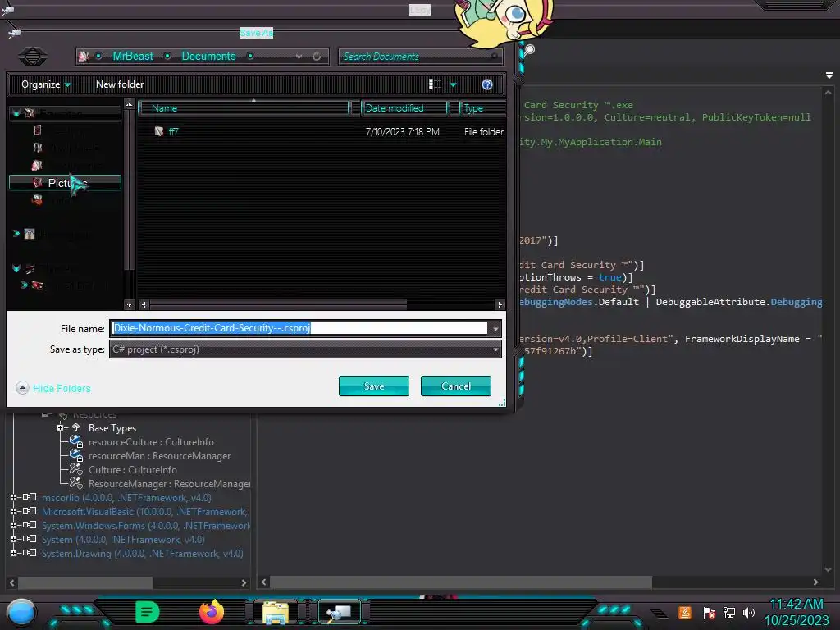
Task: Click the MrBeast breadcrumb segment
Action: point(133,57)
